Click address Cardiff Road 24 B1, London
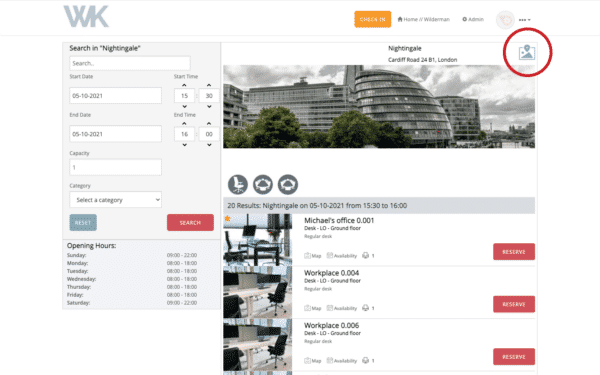 coord(422,60)
